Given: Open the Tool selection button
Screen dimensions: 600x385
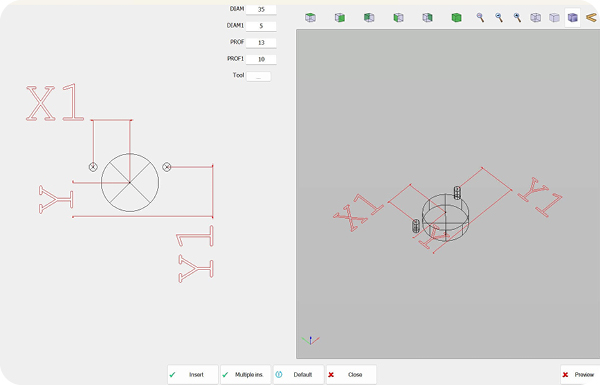Looking at the screenshot, I should [258, 77].
